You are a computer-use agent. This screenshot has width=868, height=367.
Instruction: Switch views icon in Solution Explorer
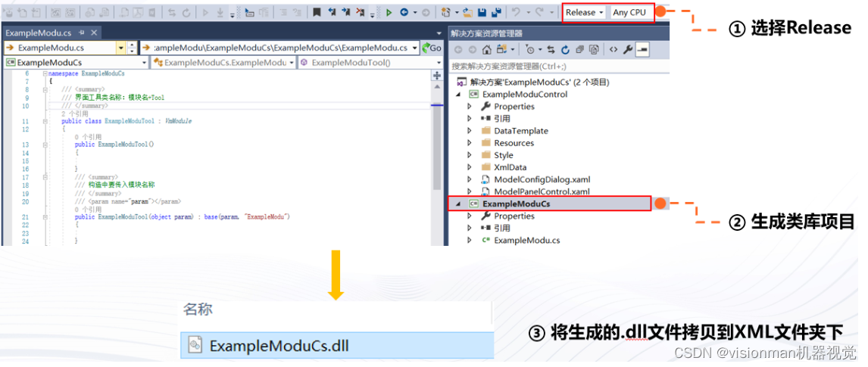click(x=502, y=50)
